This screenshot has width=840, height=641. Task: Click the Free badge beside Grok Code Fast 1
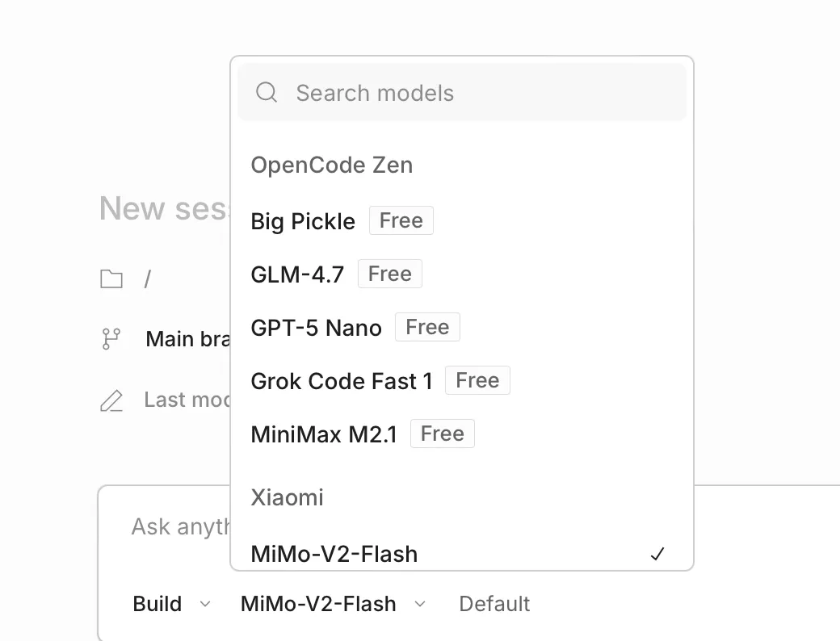(477, 381)
